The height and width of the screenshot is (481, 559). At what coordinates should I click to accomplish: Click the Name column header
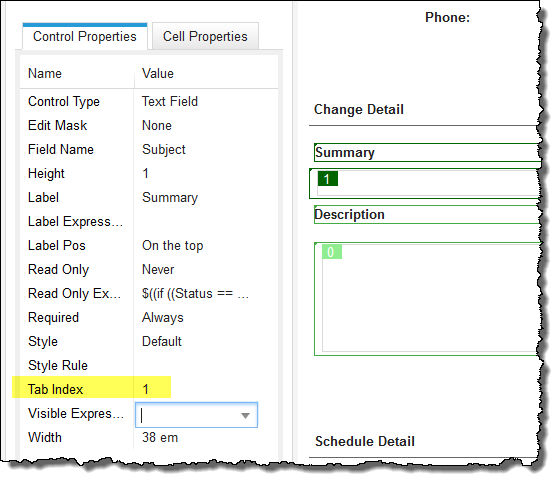click(45, 73)
